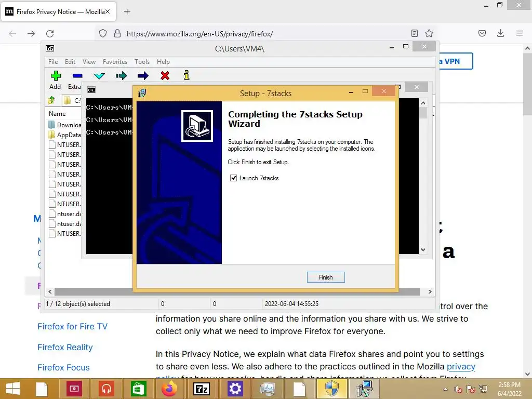Viewport: 532px width, 399px height.
Task: Click the 7-Zip Delete red X icon
Action: (x=165, y=76)
